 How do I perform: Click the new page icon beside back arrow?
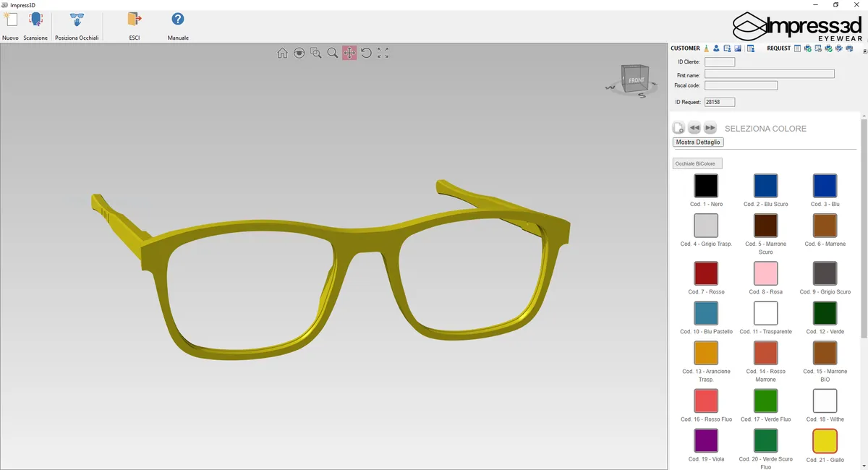point(678,127)
